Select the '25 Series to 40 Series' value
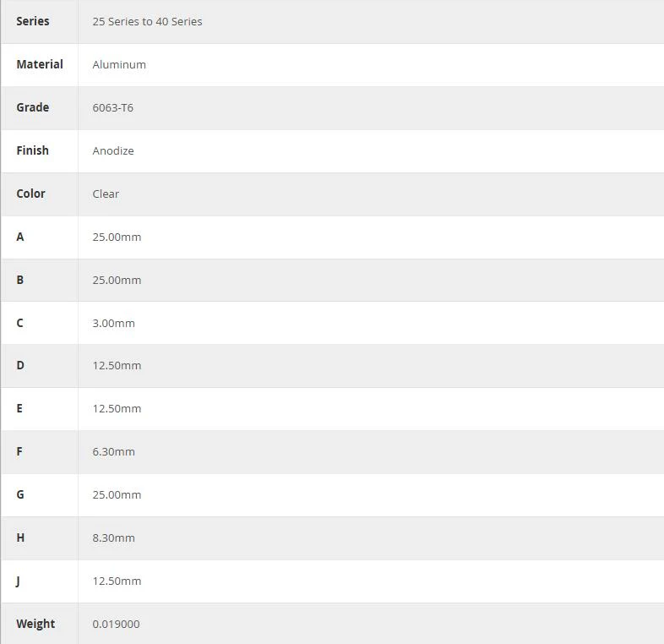Screen dimensions: 664x644 pos(147,22)
